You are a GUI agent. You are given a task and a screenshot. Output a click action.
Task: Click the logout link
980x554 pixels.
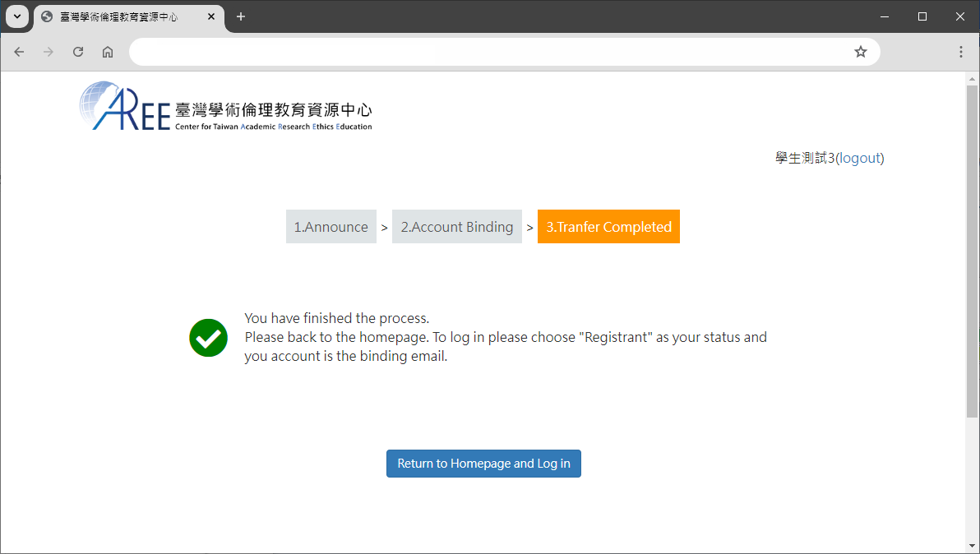[860, 158]
